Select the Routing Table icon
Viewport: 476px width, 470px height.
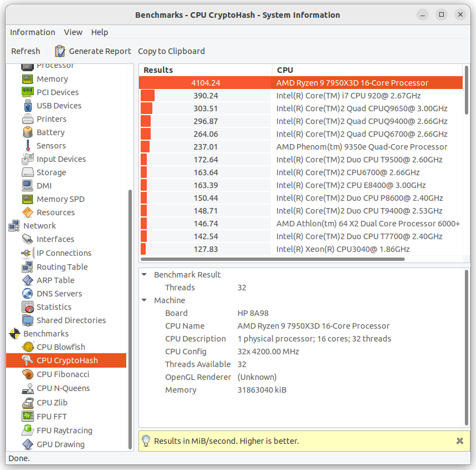click(x=27, y=267)
